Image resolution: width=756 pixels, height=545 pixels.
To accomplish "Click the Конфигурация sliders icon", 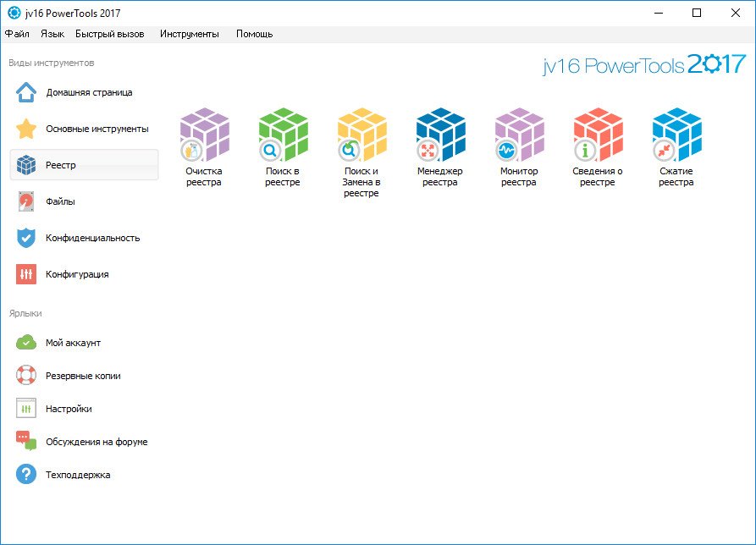I will coord(26,274).
